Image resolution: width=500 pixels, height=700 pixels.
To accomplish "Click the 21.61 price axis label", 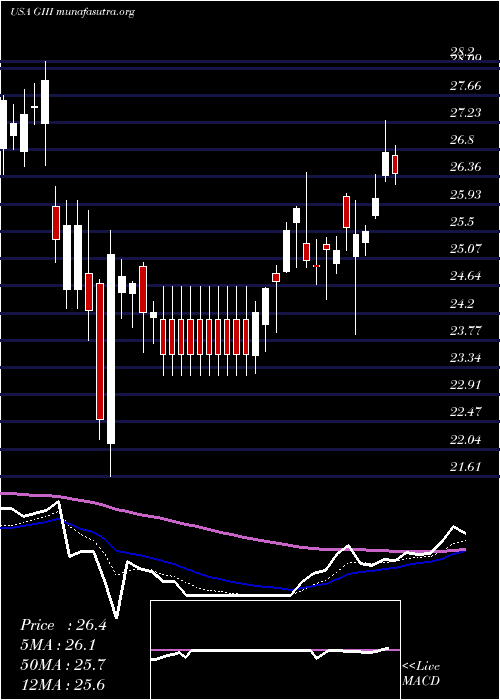I will click(x=466, y=467).
